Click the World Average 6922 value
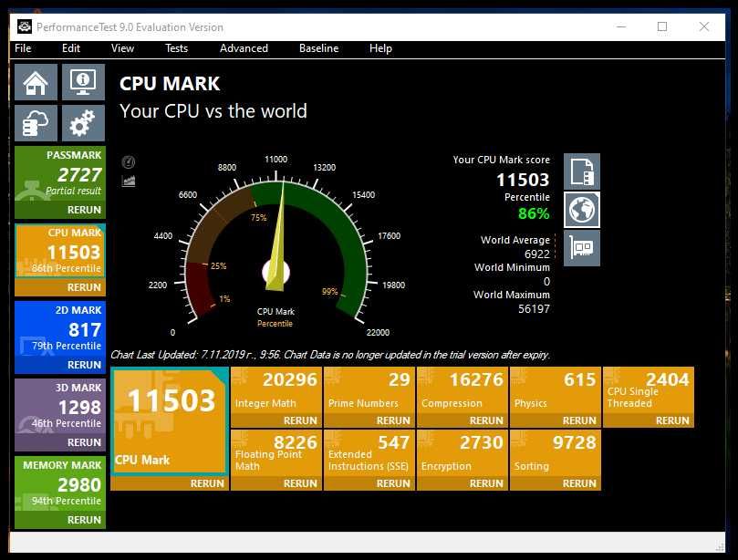 pos(537,254)
